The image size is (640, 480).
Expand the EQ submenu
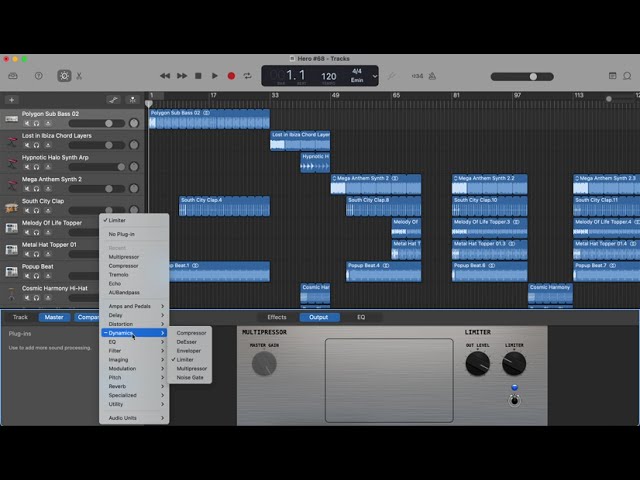tap(134, 342)
